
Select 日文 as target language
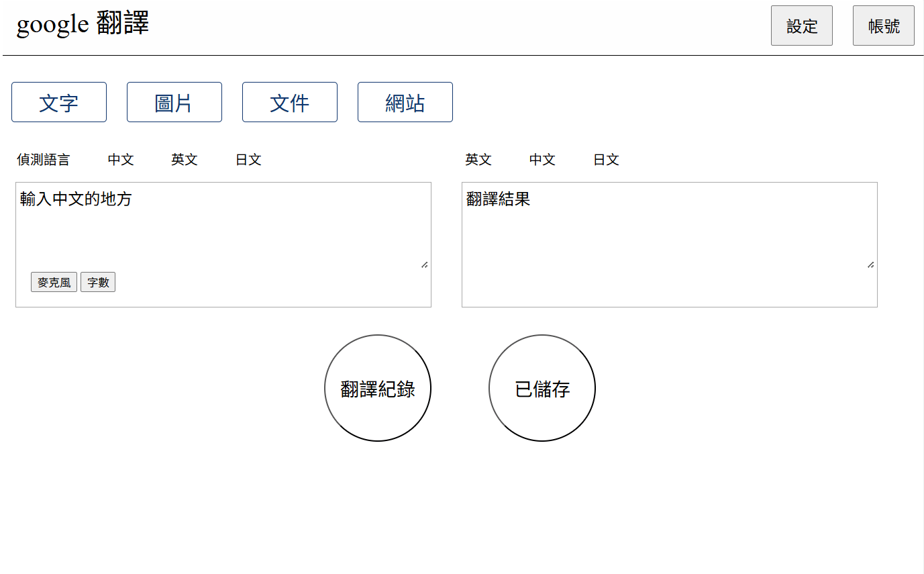606,160
